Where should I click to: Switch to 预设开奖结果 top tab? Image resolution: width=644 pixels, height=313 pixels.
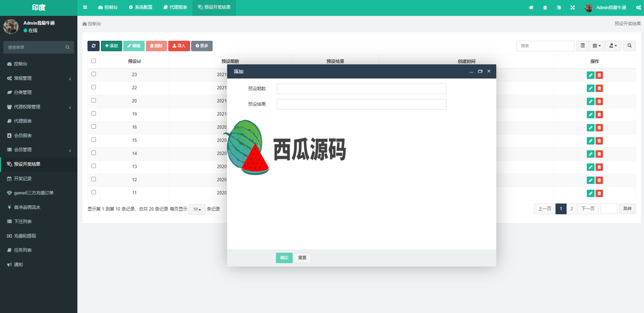(214, 7)
